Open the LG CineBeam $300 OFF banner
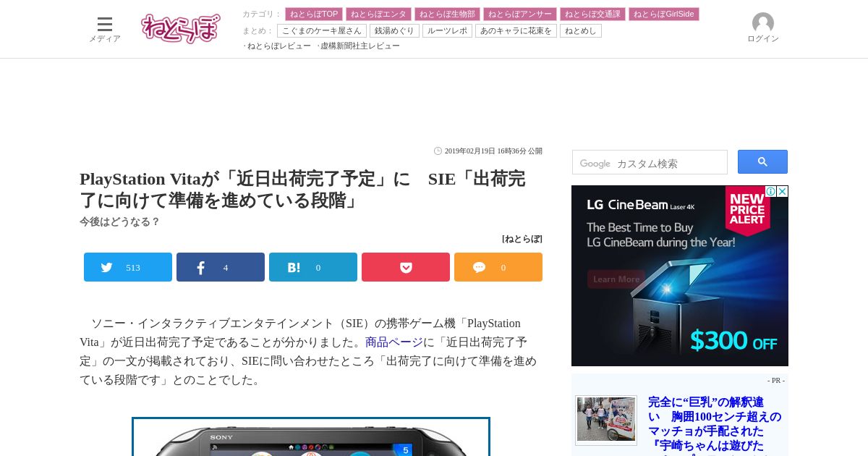This screenshot has height=456, width=868. pos(680,276)
